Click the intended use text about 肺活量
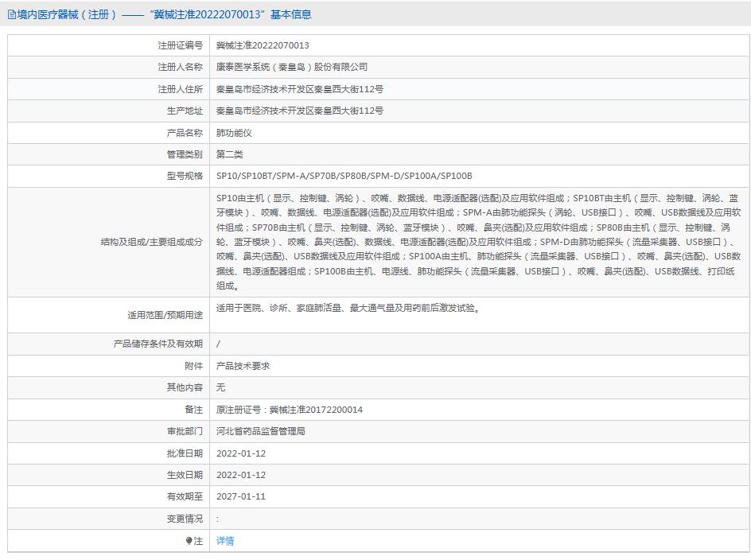This screenshot has height=560, width=751. [x=348, y=308]
